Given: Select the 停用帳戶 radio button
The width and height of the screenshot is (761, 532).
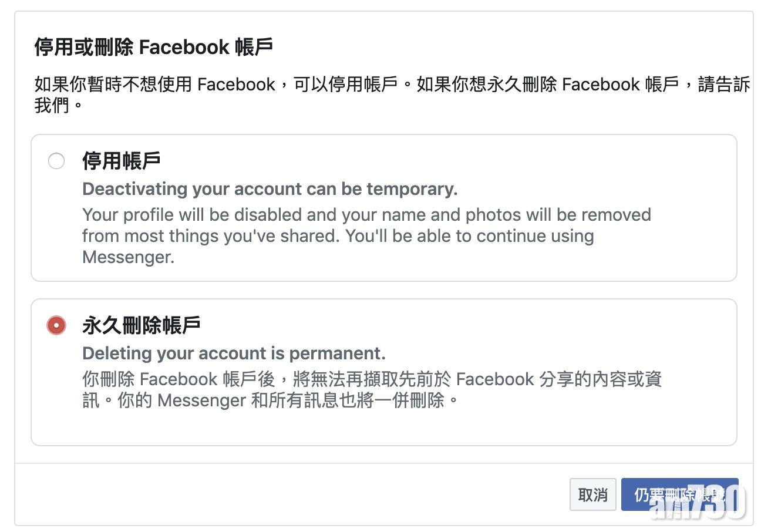Looking at the screenshot, I should coord(56,161).
